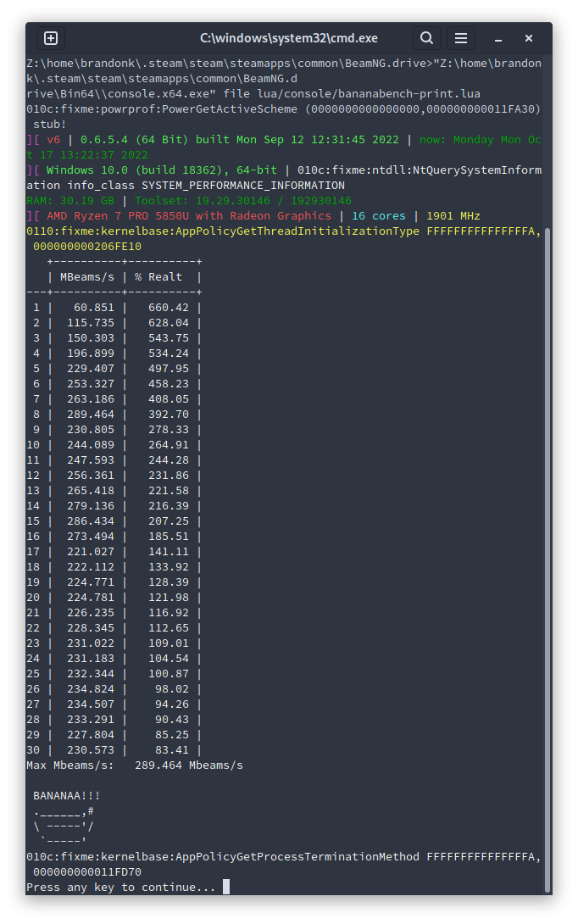Click the AppPolicyGetProcessTerminationMethod fixme line

[284, 865]
